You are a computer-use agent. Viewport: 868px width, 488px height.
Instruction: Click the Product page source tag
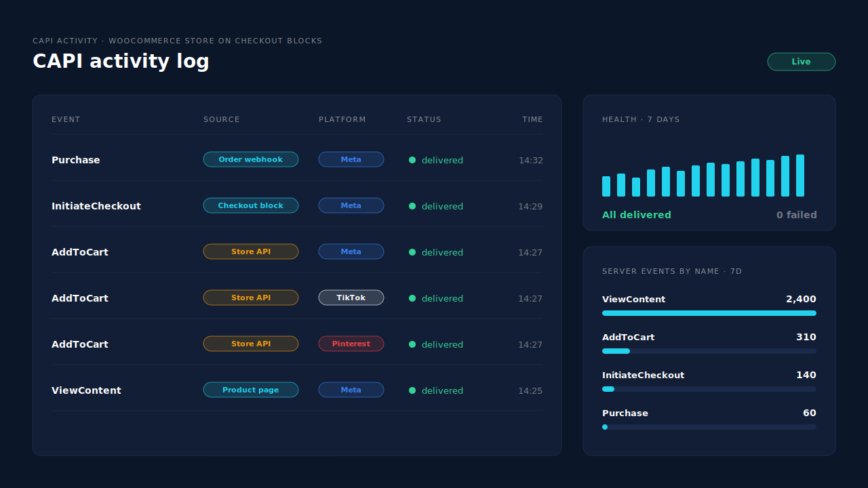[251, 390]
